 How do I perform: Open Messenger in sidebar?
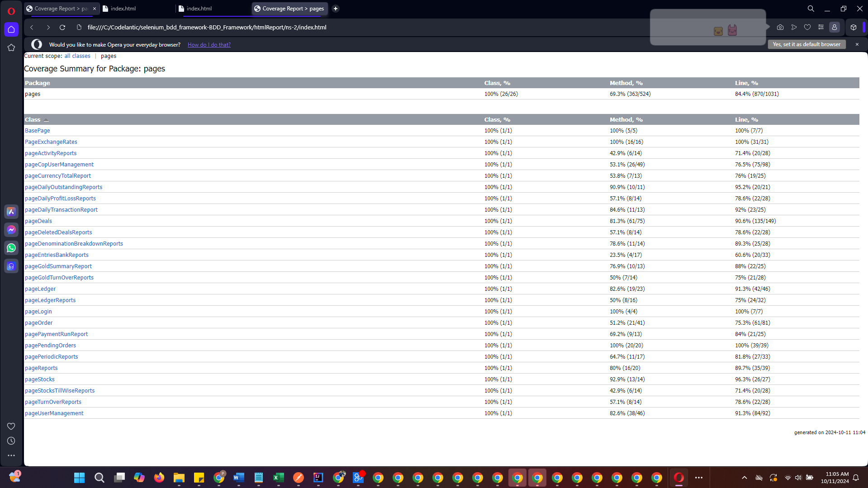[x=11, y=230]
